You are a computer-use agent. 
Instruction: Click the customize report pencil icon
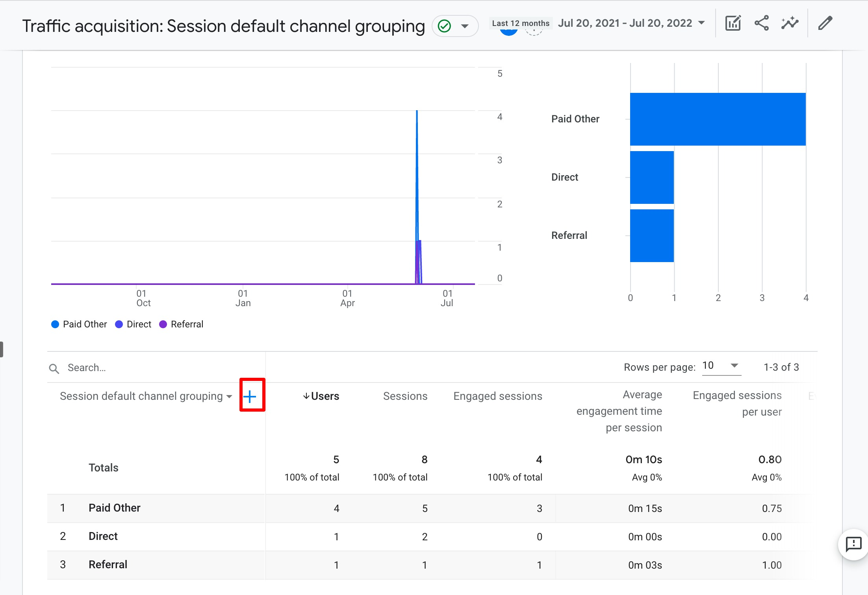point(825,23)
